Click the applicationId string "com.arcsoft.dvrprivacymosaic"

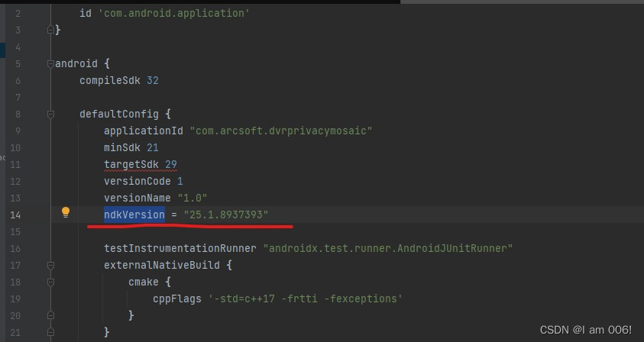(281, 131)
